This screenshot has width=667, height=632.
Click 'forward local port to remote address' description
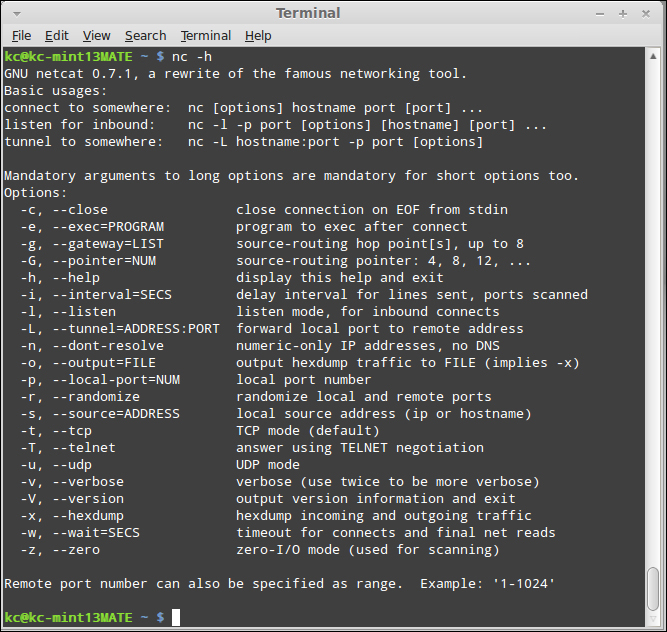(x=380, y=329)
